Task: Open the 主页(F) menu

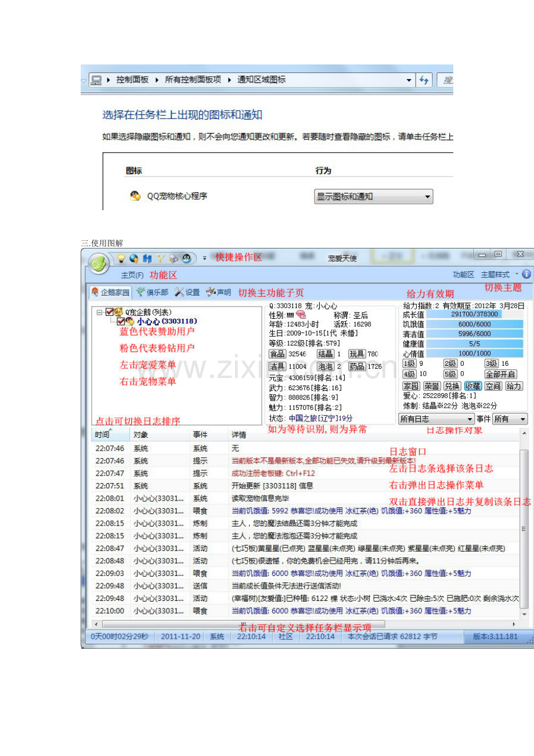Action: point(132,275)
